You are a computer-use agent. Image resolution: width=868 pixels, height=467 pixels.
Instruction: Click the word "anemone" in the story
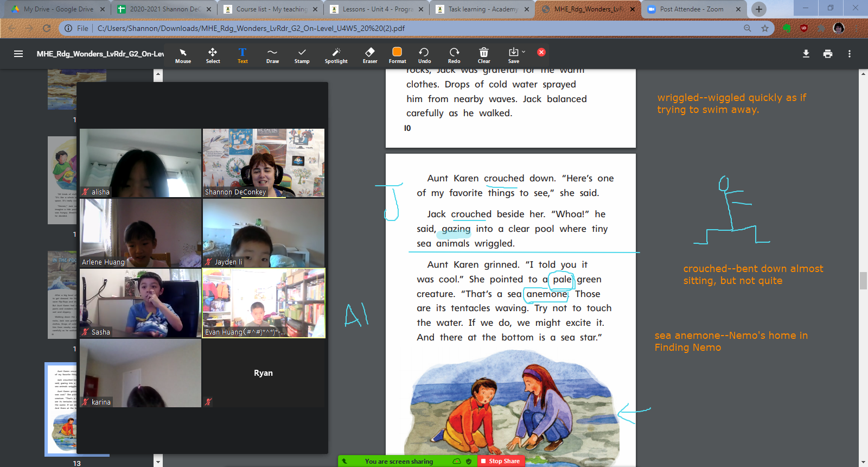click(x=546, y=294)
